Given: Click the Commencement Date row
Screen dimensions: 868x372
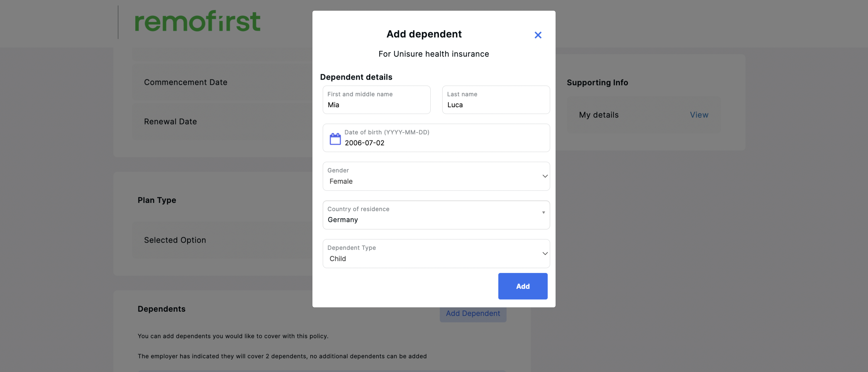Looking at the screenshot, I should coord(222,82).
